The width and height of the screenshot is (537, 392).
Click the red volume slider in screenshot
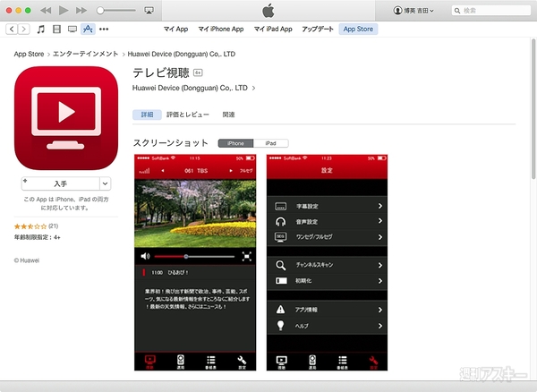point(194,257)
